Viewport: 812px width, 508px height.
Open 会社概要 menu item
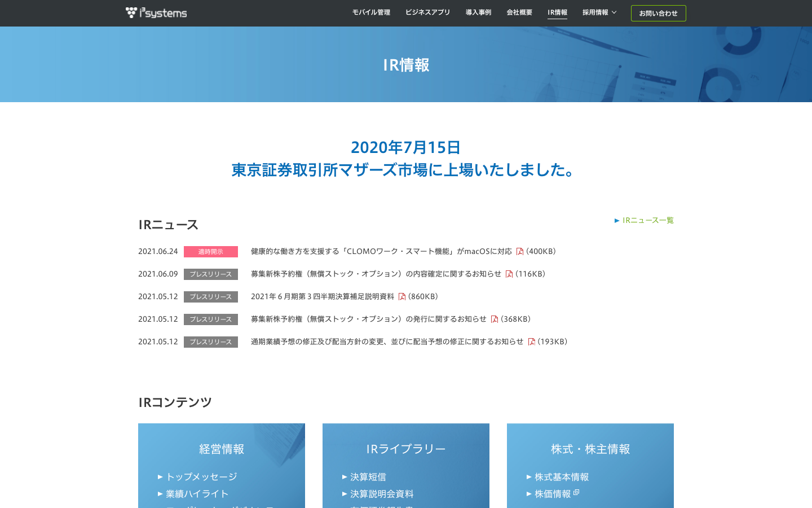coord(519,12)
